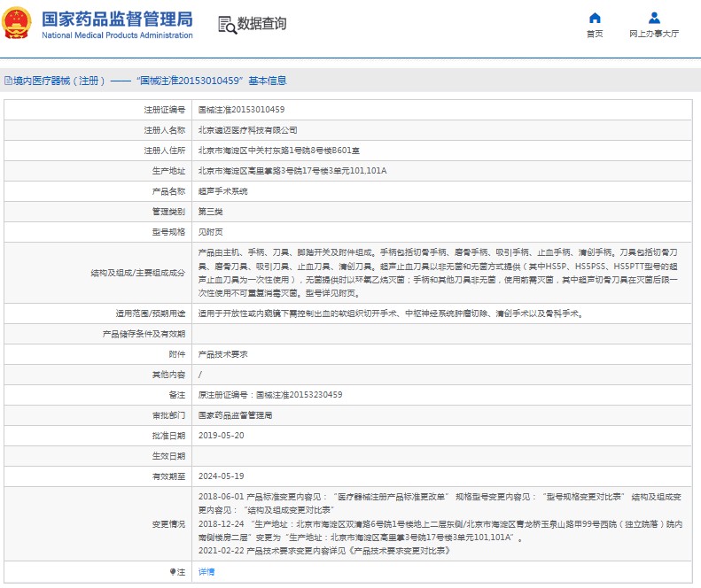Screen dimensions: 701x588
Task: Select 见附页 model specification value
Action: (x=210, y=232)
